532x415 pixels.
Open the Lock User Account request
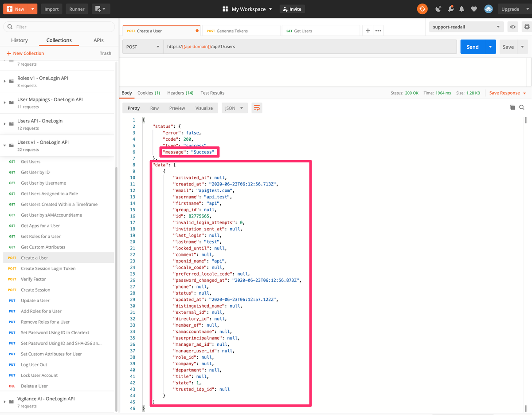tap(59, 375)
